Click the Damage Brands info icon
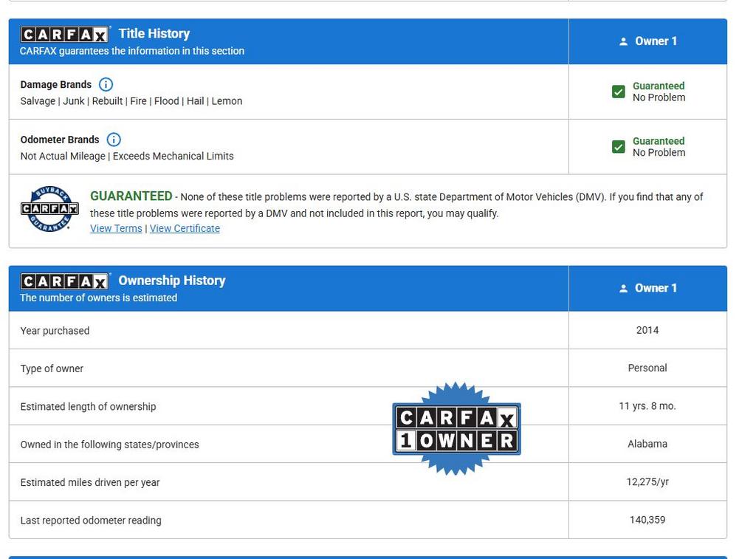756x559 pixels. point(106,84)
